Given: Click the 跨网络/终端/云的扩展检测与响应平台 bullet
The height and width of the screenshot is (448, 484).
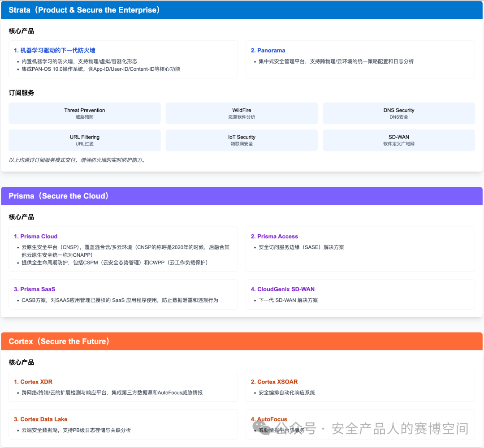Looking at the screenshot, I should click(112, 392).
